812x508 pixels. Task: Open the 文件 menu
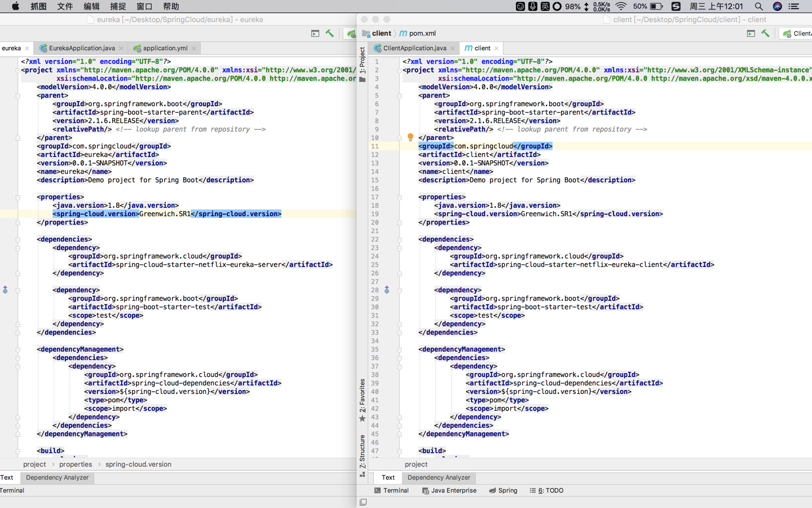65,6
